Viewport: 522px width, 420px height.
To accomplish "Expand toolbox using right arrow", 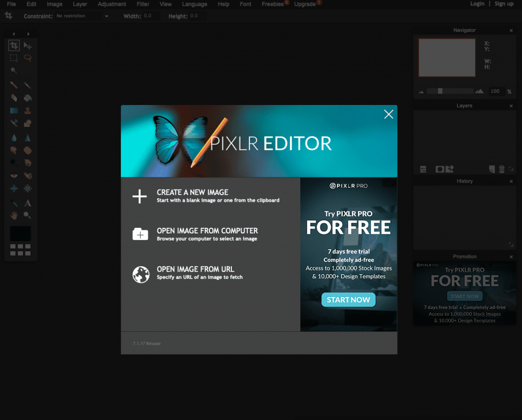I will coord(28,34).
